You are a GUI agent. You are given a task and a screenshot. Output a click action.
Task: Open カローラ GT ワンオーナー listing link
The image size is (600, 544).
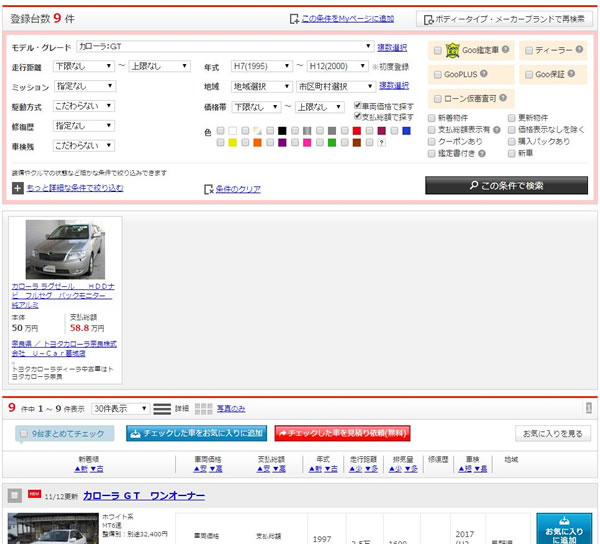click(x=144, y=496)
